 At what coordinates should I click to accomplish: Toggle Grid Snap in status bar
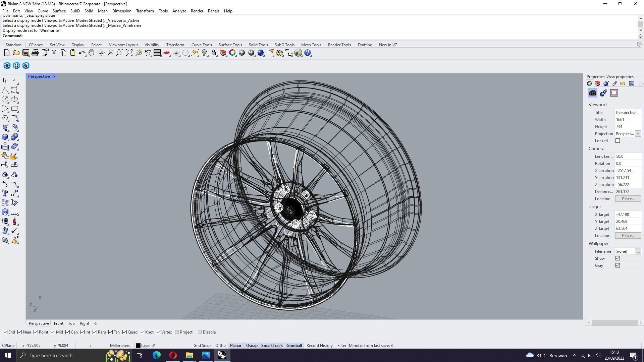click(x=202, y=346)
